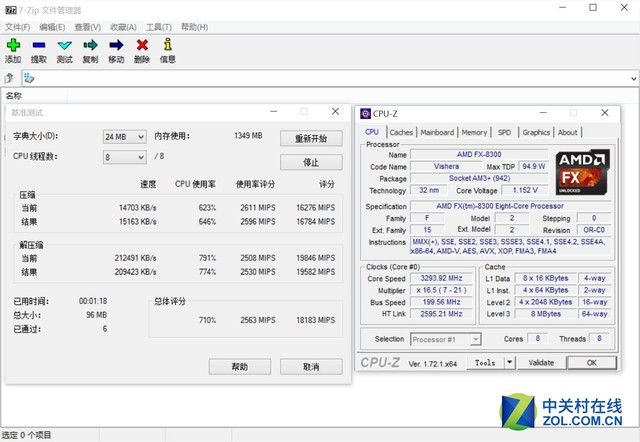Open the yellow 信息 (Info) icon
The height and width of the screenshot is (442, 640).
pyautogui.click(x=167, y=46)
